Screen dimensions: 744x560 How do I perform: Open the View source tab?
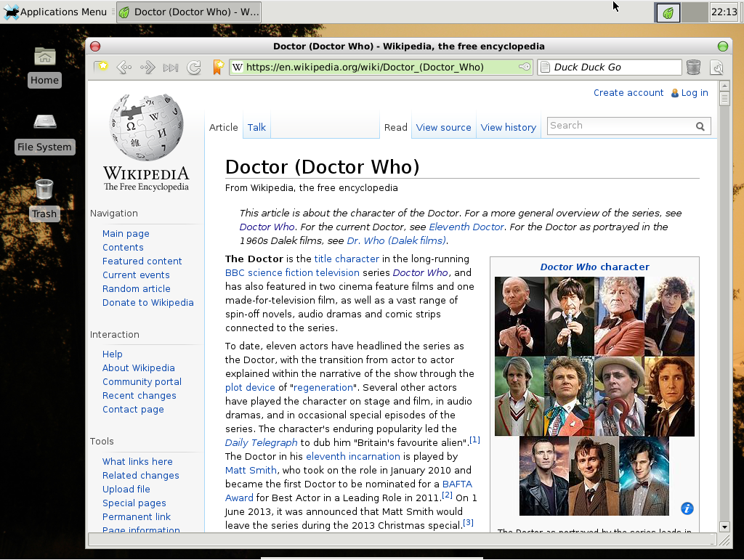pos(444,127)
